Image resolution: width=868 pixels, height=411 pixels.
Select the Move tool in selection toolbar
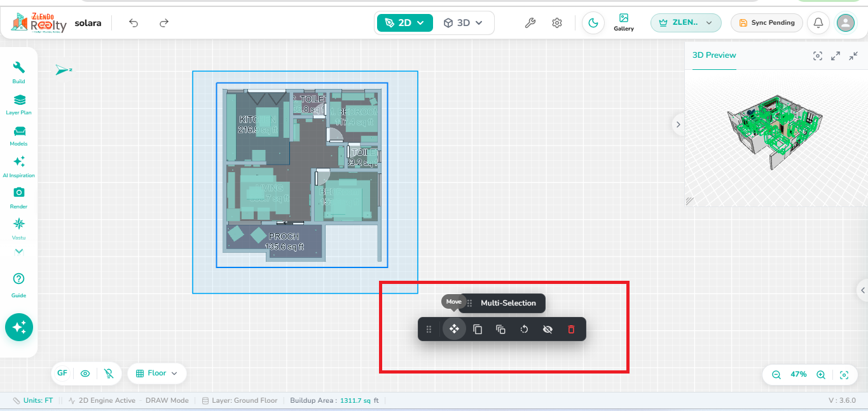point(454,329)
